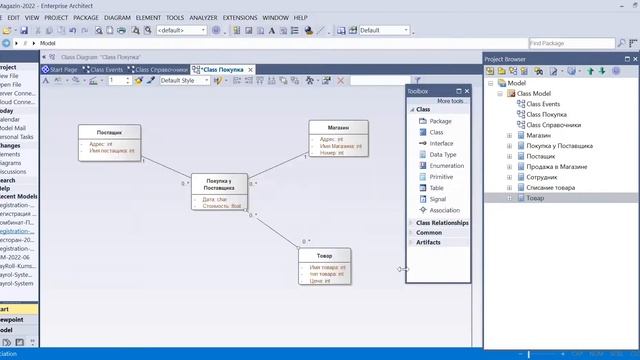The width and height of the screenshot is (640, 360).
Task: Click the Магазин class on the diagram
Action: click(x=338, y=138)
